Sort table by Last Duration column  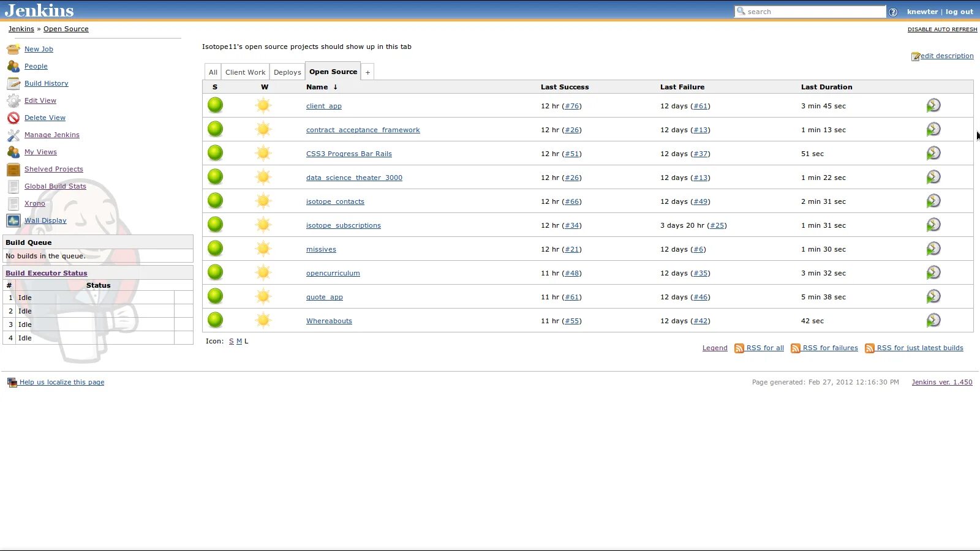pyautogui.click(x=826, y=87)
